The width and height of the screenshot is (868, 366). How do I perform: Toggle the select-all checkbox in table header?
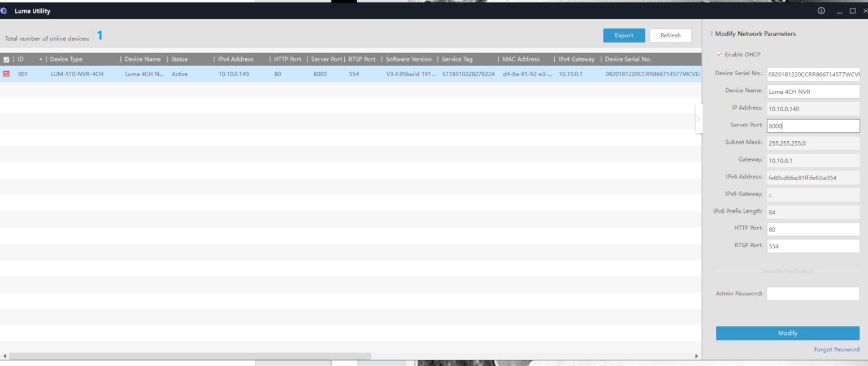(x=6, y=59)
